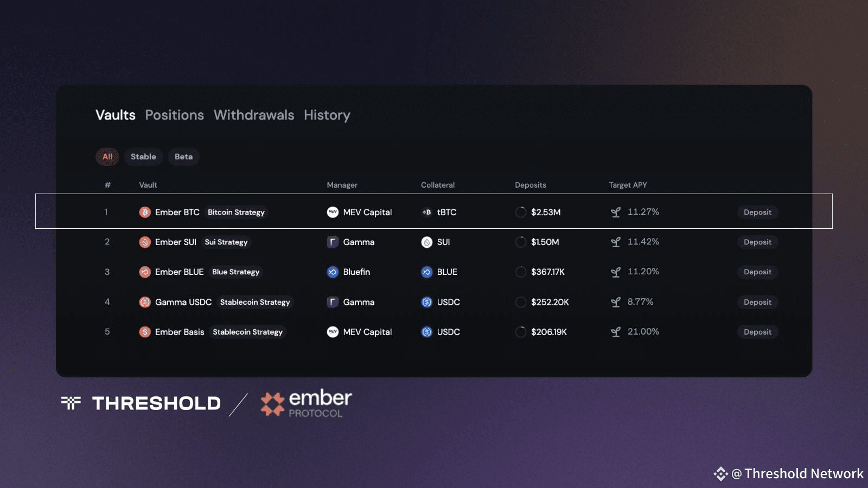Screen dimensions: 868x488
Task: Click Deposit for Ember BLUE vault
Action: 757,272
